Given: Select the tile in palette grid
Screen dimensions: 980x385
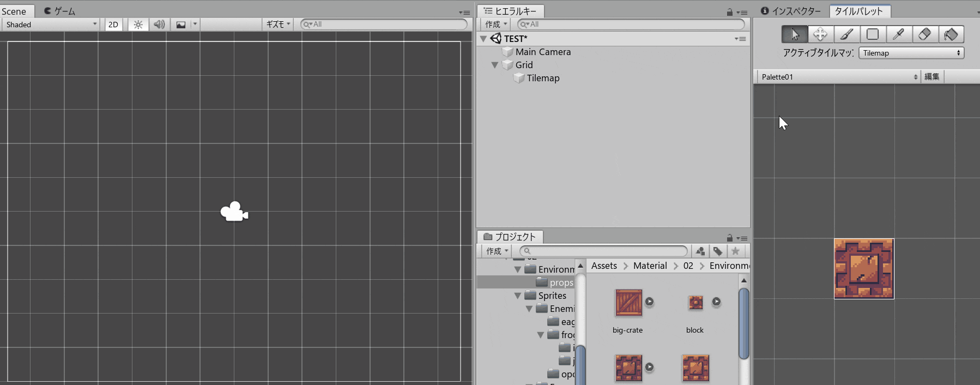Looking at the screenshot, I should (864, 268).
